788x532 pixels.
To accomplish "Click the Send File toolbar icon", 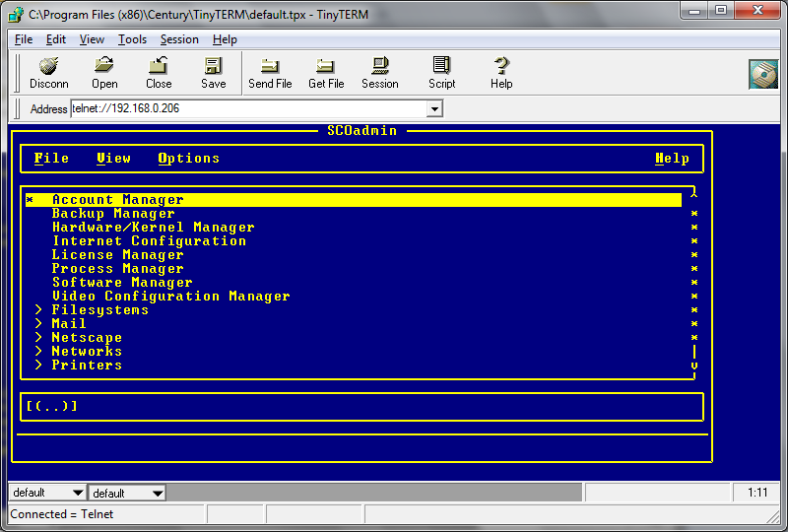I will click(x=270, y=66).
